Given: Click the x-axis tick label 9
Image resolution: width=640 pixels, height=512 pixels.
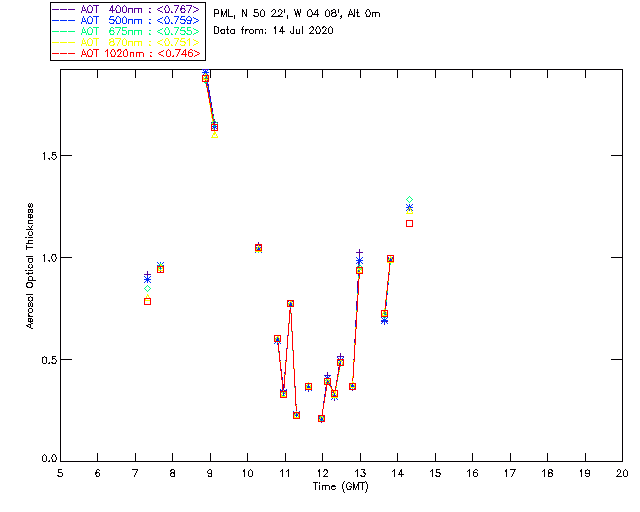Looking at the screenshot, I should [x=210, y=474].
